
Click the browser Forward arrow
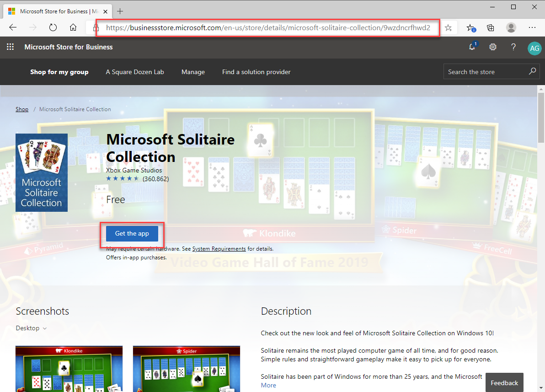click(x=32, y=27)
